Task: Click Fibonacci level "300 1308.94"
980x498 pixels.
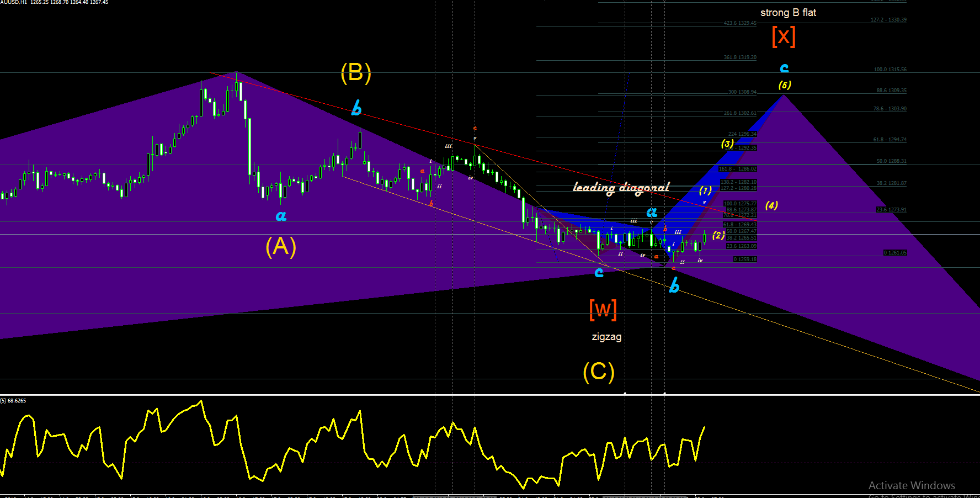Action: [742, 92]
